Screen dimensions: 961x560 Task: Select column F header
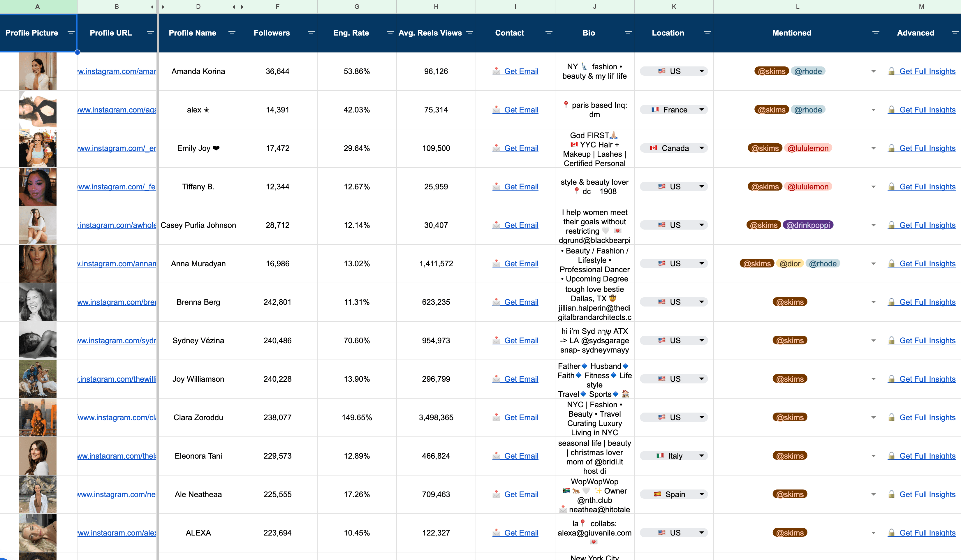point(277,6)
